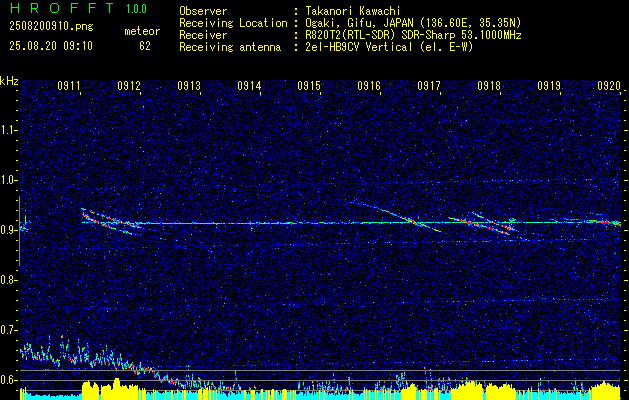This screenshot has width=629, height=400.
Task: Click the version number 1.0.0
Action: point(136,9)
